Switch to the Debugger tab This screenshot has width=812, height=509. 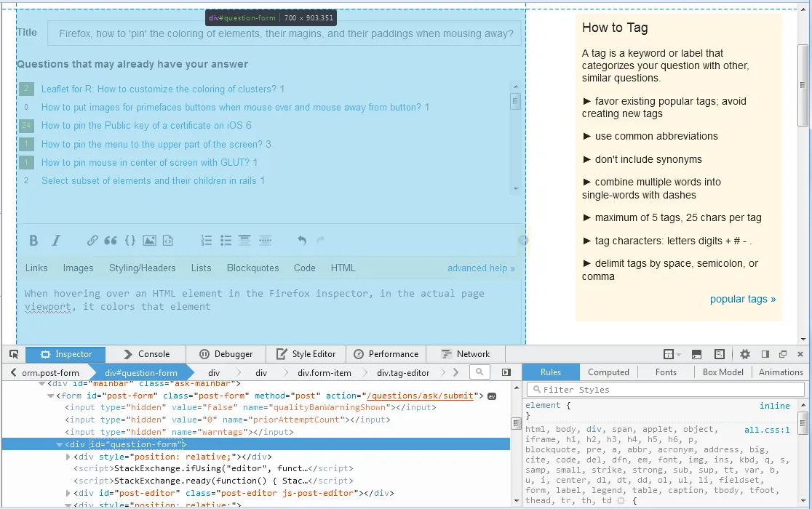point(226,354)
